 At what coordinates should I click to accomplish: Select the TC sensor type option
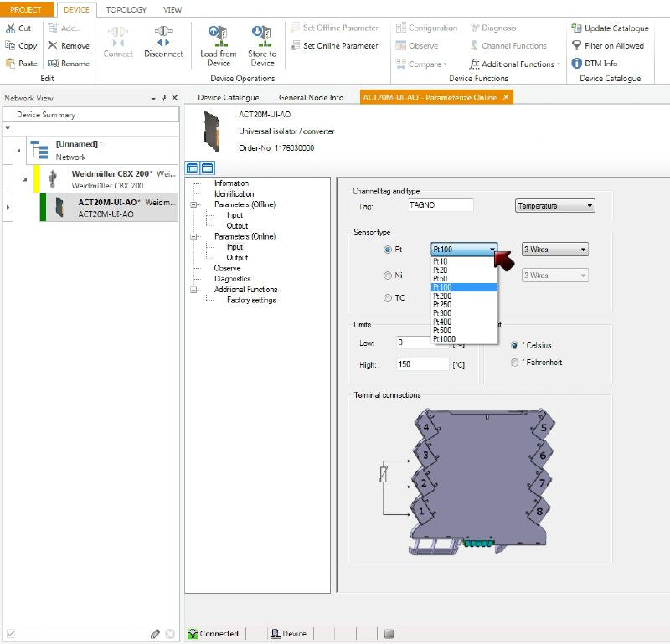[387, 298]
